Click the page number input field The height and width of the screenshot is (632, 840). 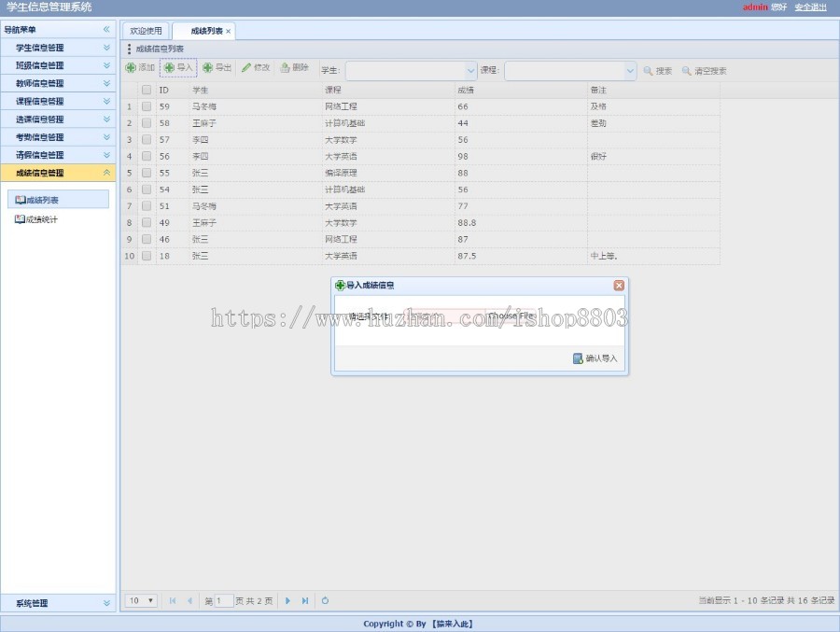(224, 600)
